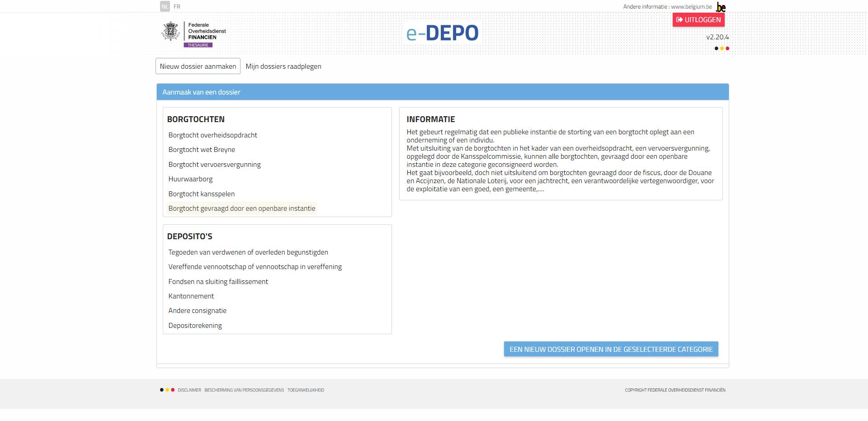Click the logout icon on the UITLOGGEN button

[680, 19]
